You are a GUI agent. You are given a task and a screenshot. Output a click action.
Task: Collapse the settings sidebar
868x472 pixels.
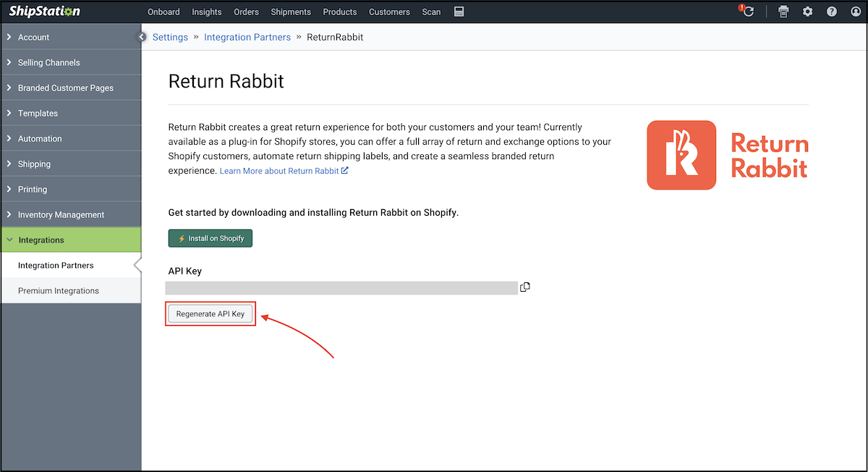coord(142,37)
